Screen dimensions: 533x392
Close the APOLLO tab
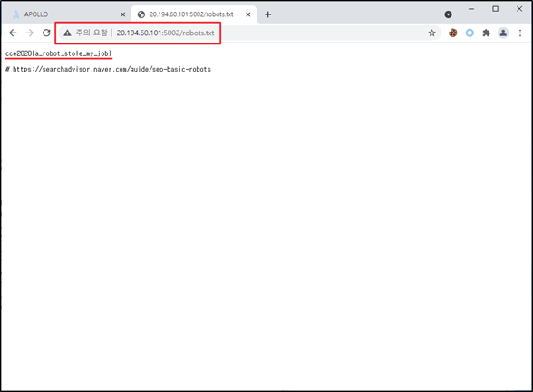[x=122, y=14]
